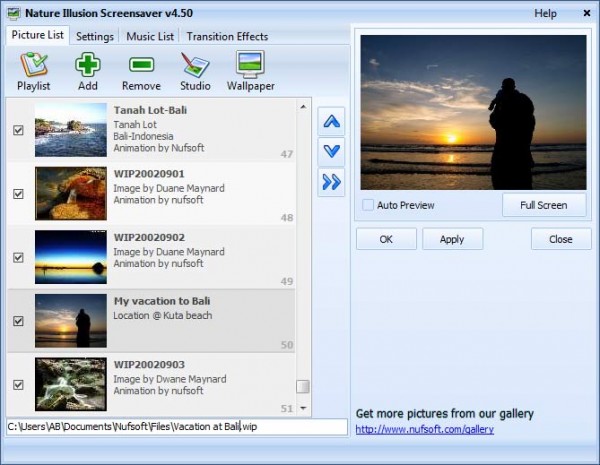Screen dimensions: 600x465
Task: Click the Wallpaper icon
Action: point(249,70)
